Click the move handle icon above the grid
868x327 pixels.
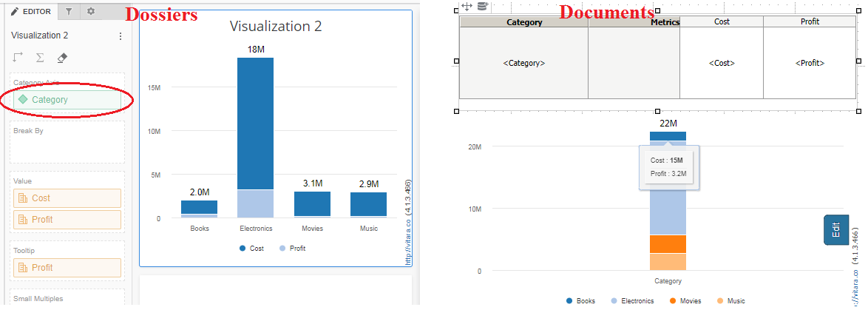coord(467,7)
